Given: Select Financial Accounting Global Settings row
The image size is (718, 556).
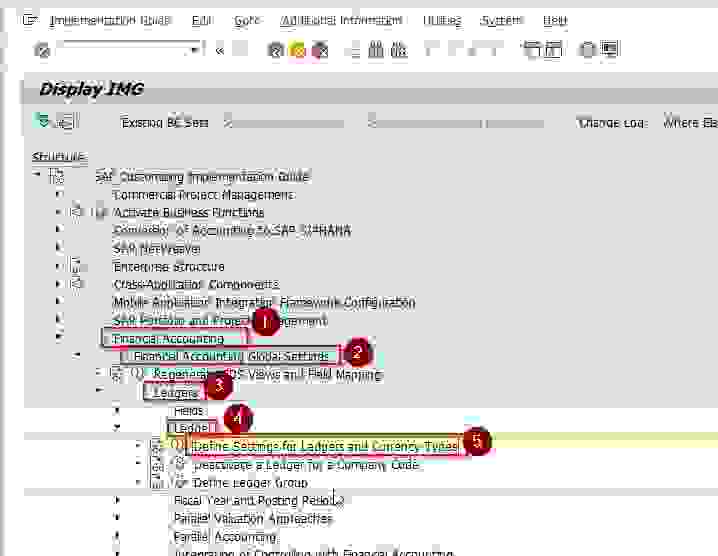Looking at the screenshot, I should click(231, 356).
